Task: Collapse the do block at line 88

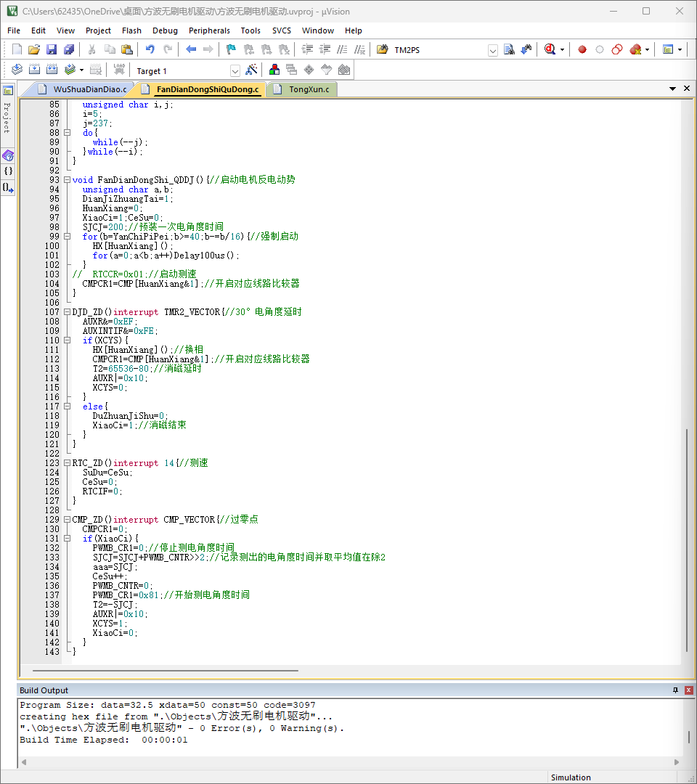Action: 67,133
